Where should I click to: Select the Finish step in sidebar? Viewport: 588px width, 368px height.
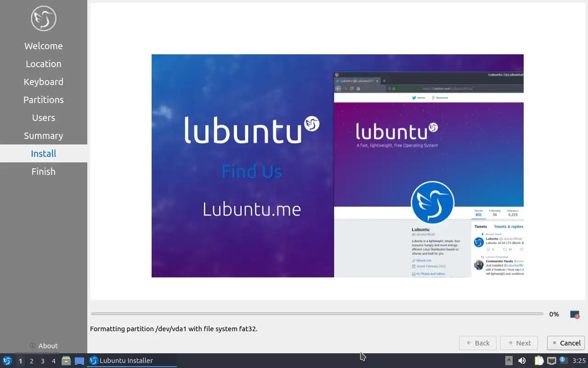tap(44, 172)
